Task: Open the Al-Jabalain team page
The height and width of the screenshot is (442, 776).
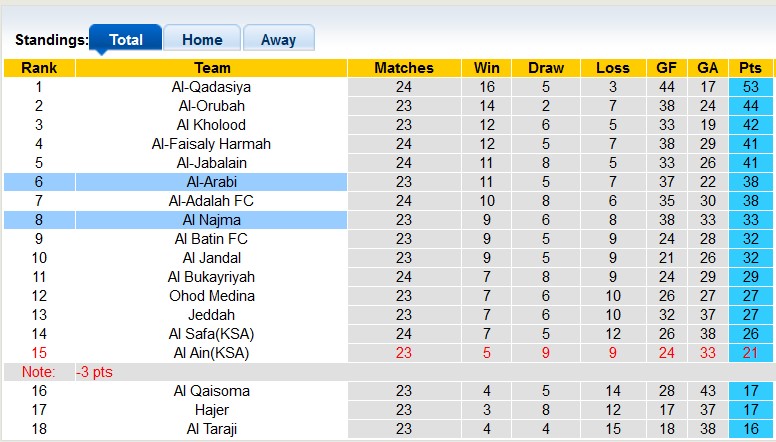Action: point(211,163)
